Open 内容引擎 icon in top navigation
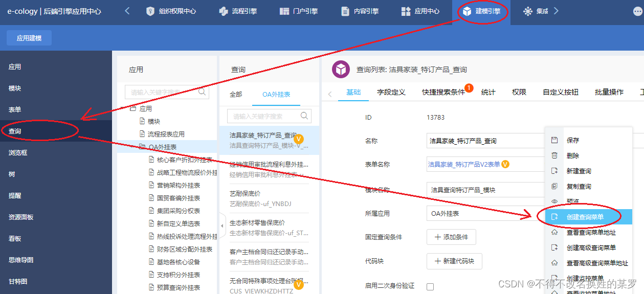The height and width of the screenshot is (294, 644). click(345, 11)
